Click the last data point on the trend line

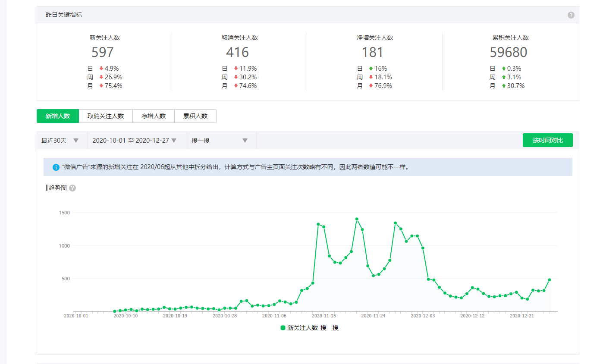550,280
